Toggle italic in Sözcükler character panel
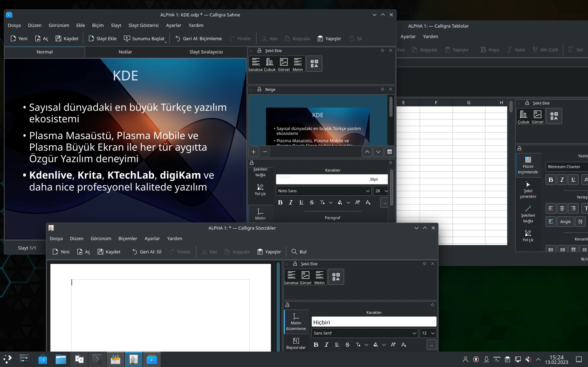The image size is (588, 367). click(326, 345)
